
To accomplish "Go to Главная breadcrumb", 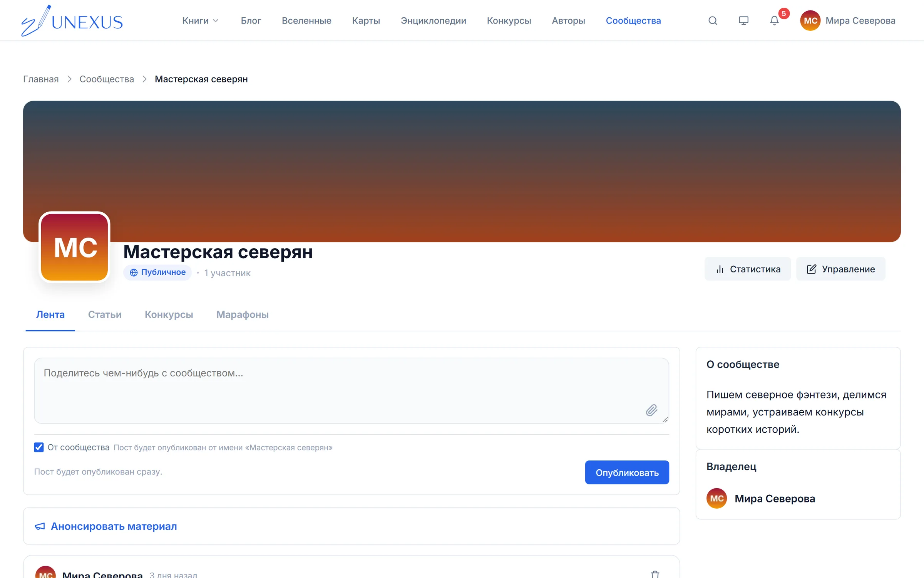I will click(x=41, y=79).
